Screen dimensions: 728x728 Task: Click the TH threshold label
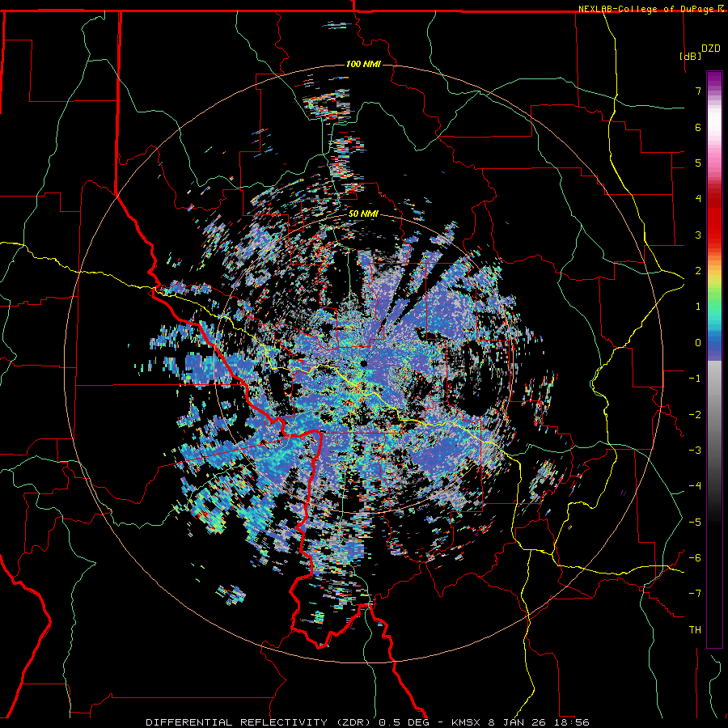click(695, 630)
